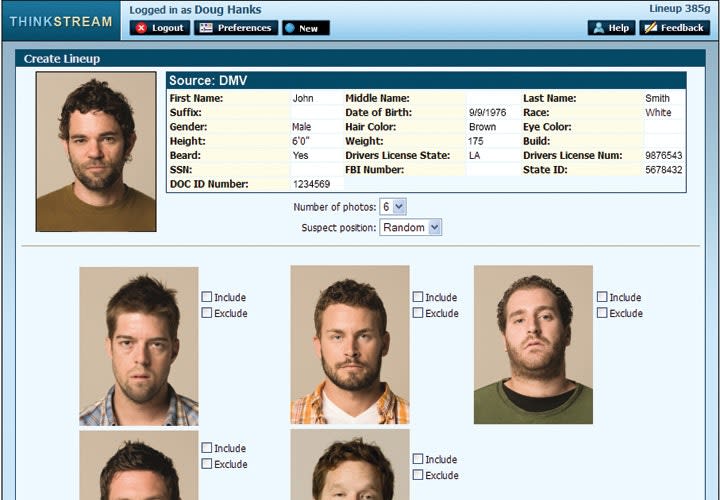The height and width of the screenshot is (500, 720).
Task: Click the Feedback button label
Action: [682, 28]
